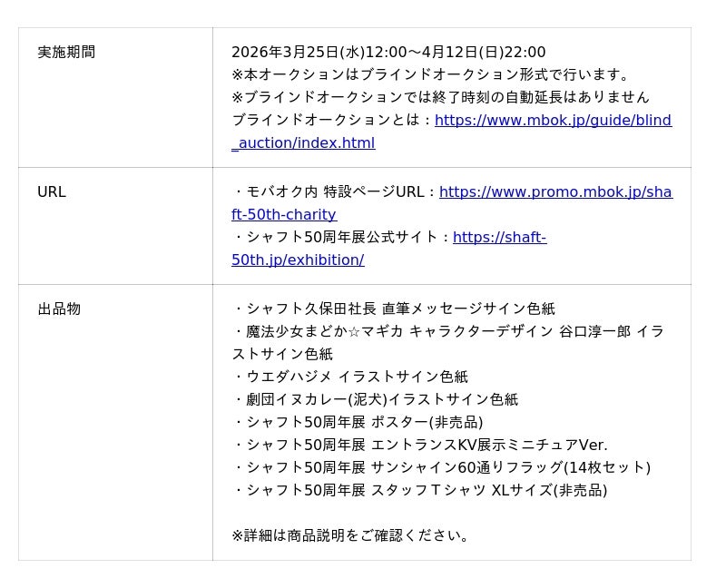Click the 2026年3月25日 auction date line

point(388,53)
